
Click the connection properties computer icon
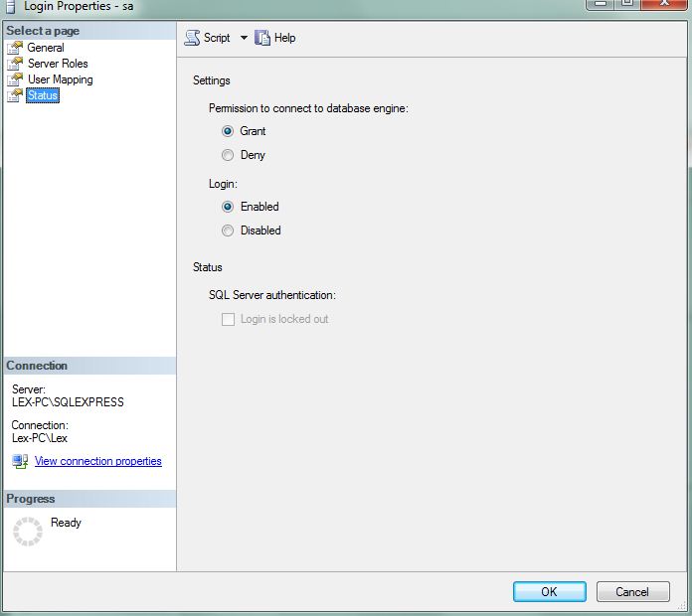tap(20, 461)
